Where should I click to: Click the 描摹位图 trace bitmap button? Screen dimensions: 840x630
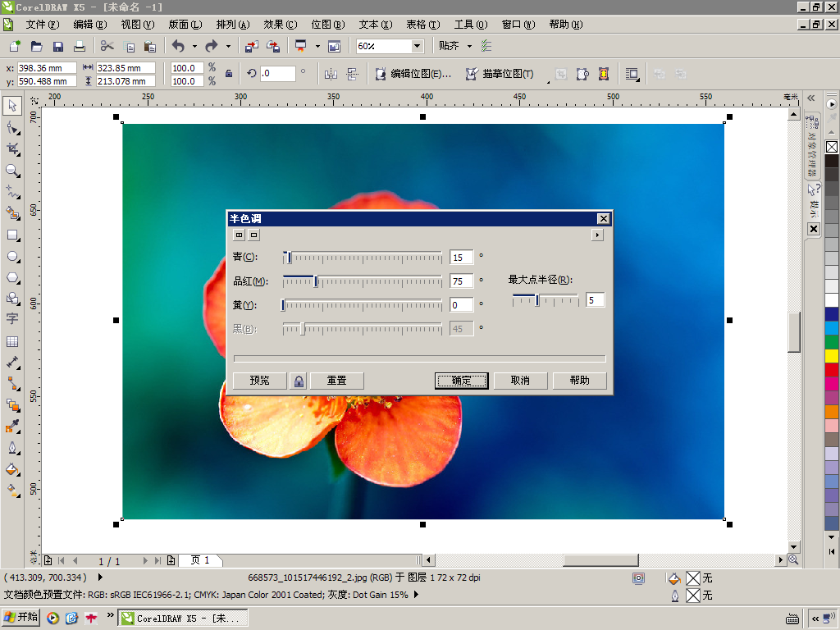click(x=500, y=74)
